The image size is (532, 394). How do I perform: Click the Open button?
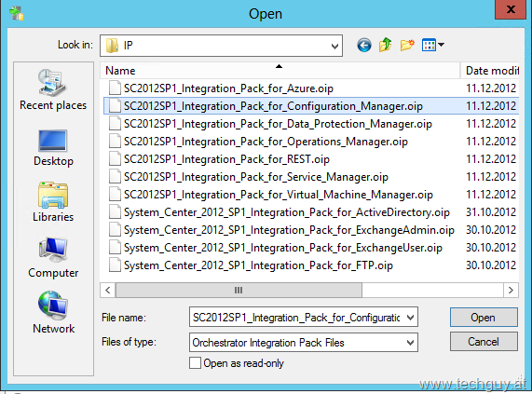(484, 318)
